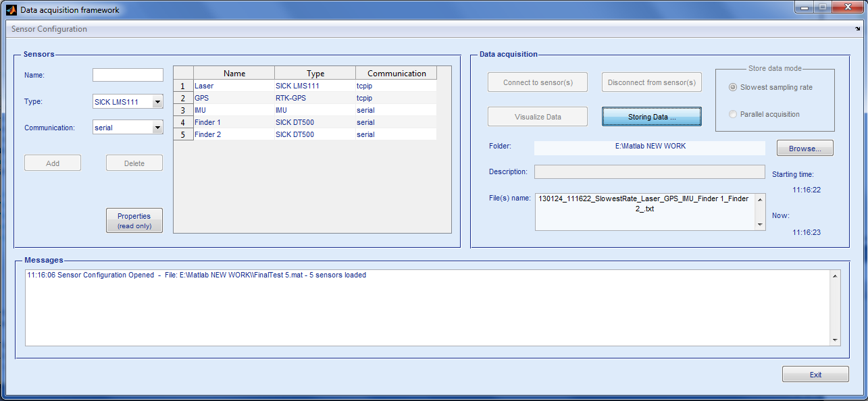This screenshot has height=401, width=868.
Task: Click the Visualize Data button
Action: coord(537,117)
